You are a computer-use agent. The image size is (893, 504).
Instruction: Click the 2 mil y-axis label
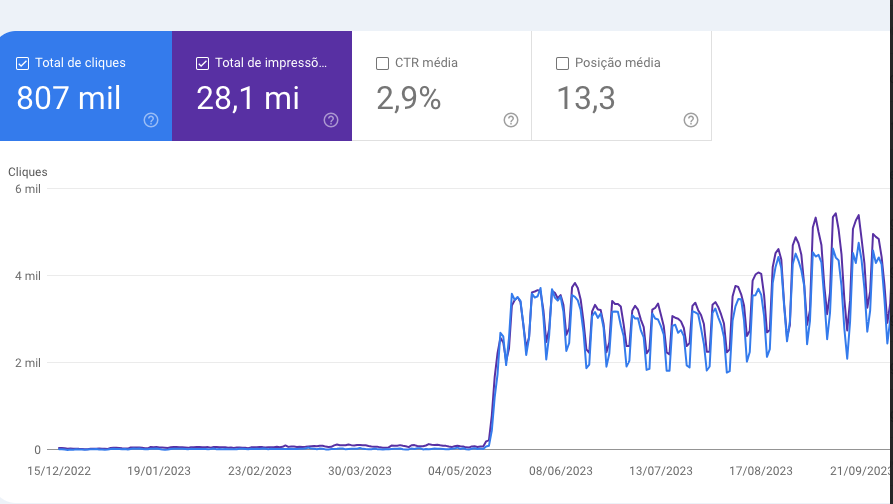26,363
